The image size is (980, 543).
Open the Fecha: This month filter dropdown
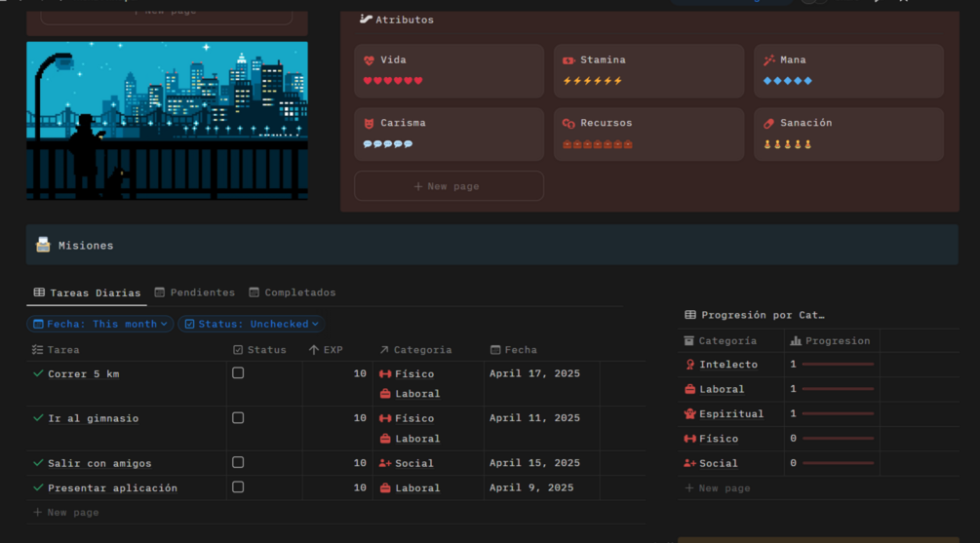click(x=100, y=324)
